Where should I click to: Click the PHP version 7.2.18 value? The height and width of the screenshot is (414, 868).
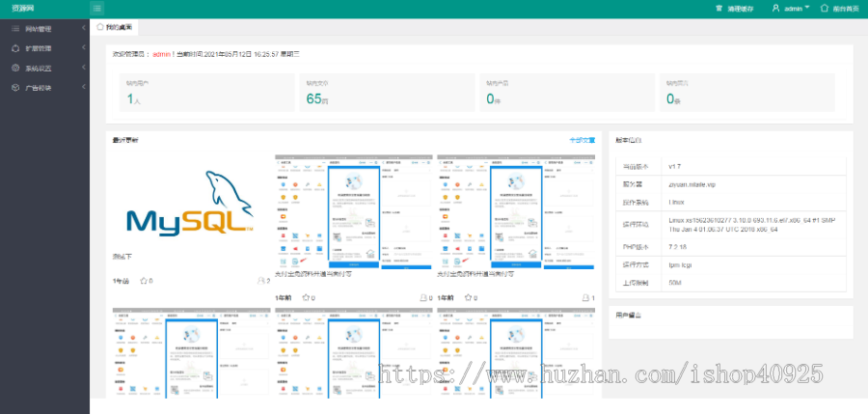pos(678,247)
